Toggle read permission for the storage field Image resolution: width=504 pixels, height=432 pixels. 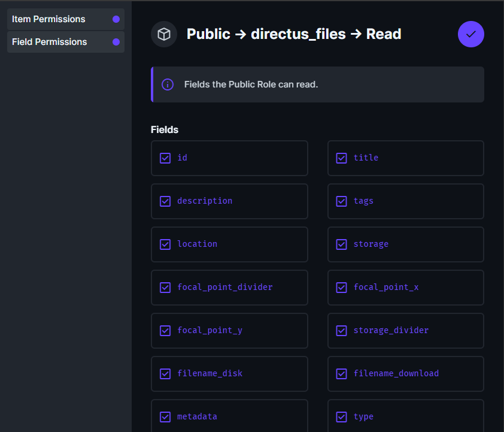(341, 244)
